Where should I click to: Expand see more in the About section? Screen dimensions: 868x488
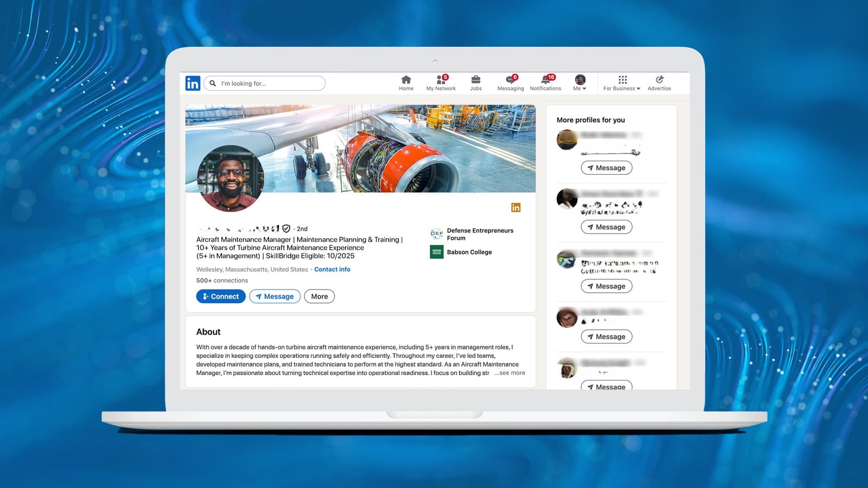[510, 373]
